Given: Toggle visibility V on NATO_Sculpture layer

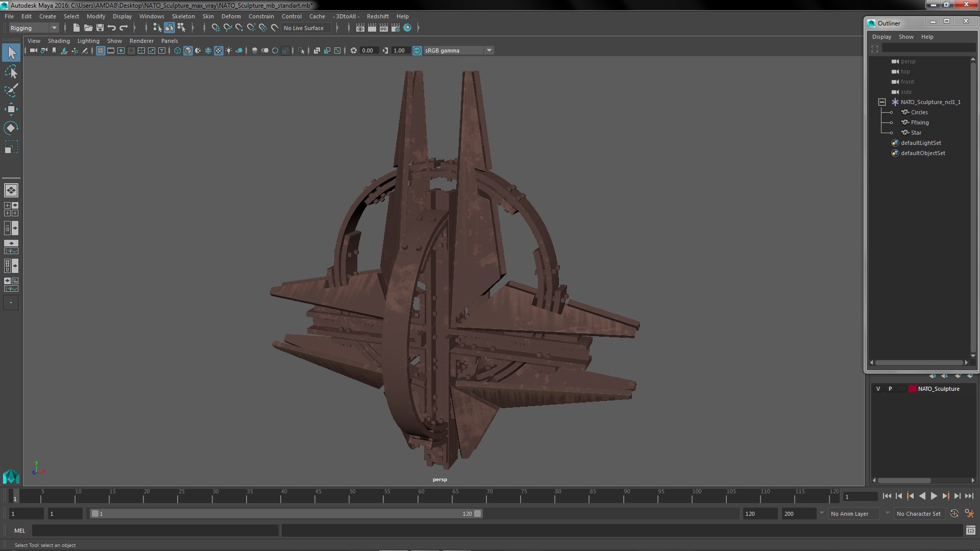Looking at the screenshot, I should pyautogui.click(x=878, y=389).
